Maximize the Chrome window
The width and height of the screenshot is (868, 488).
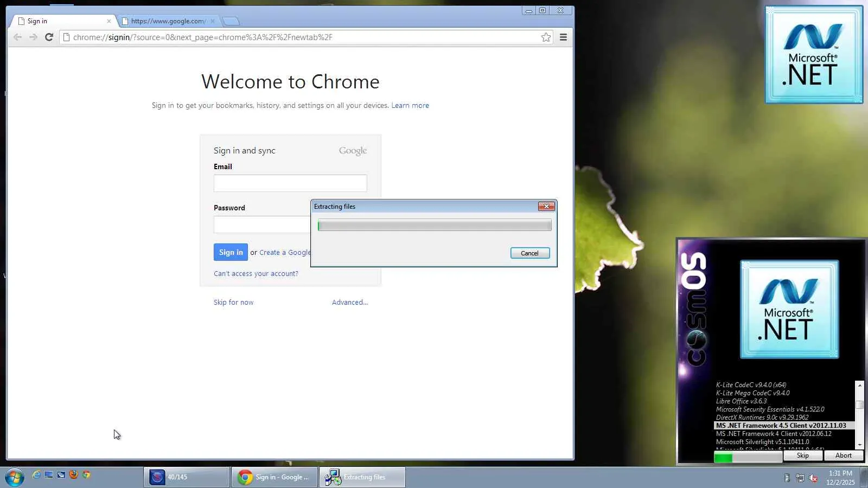[x=542, y=10]
